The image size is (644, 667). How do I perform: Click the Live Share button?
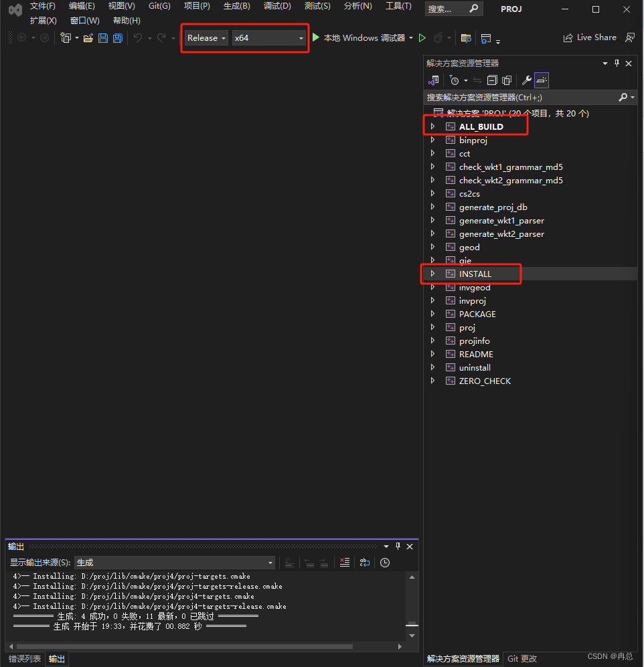point(590,38)
